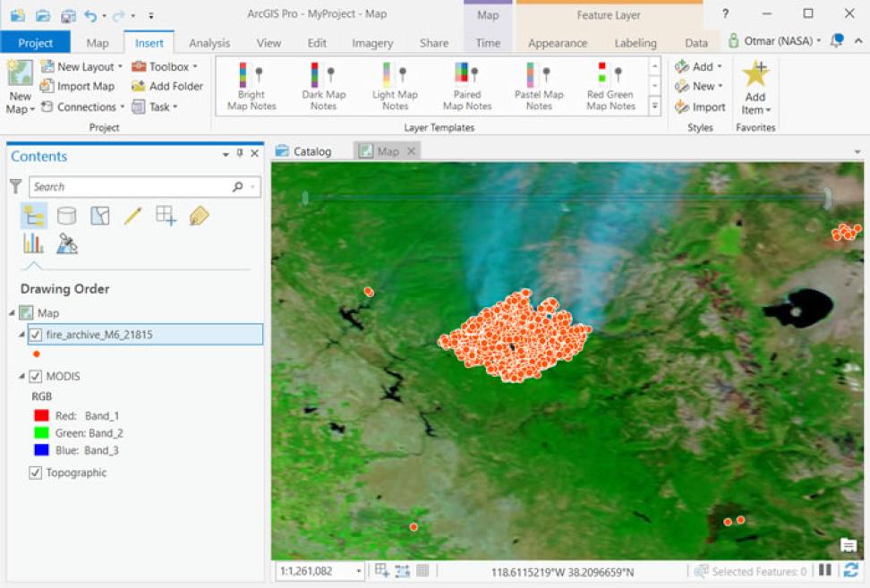Click the Undo arrow in quick access toolbar
870x588 pixels.
coord(90,15)
